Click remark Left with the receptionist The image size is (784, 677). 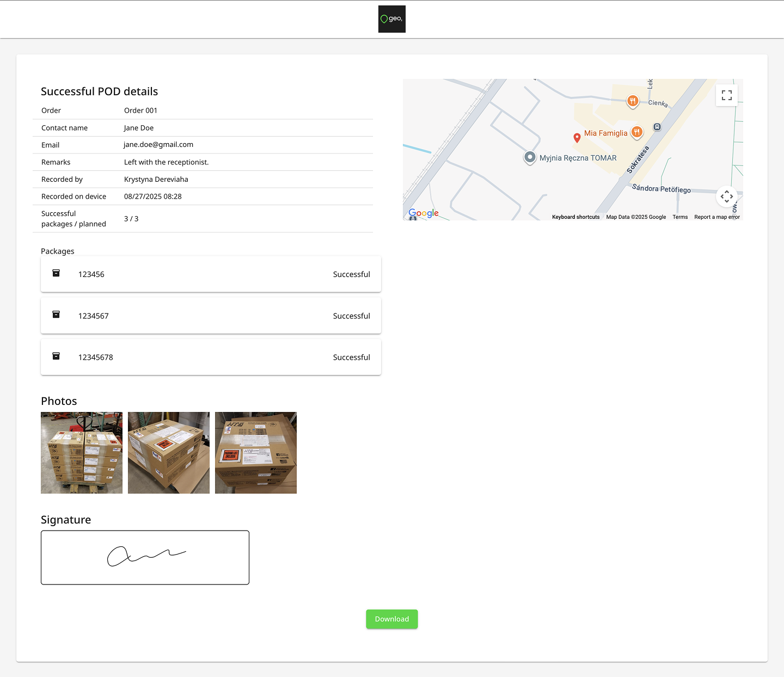pyautogui.click(x=166, y=162)
